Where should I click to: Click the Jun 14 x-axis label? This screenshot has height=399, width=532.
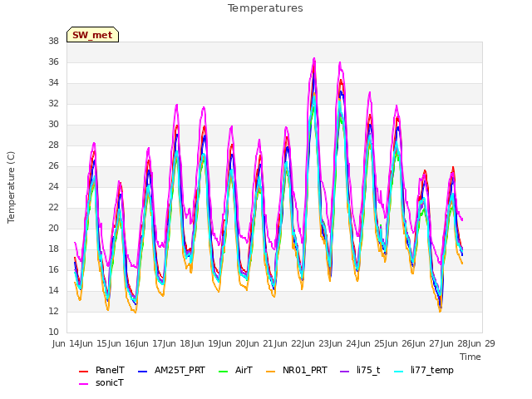click(66, 343)
